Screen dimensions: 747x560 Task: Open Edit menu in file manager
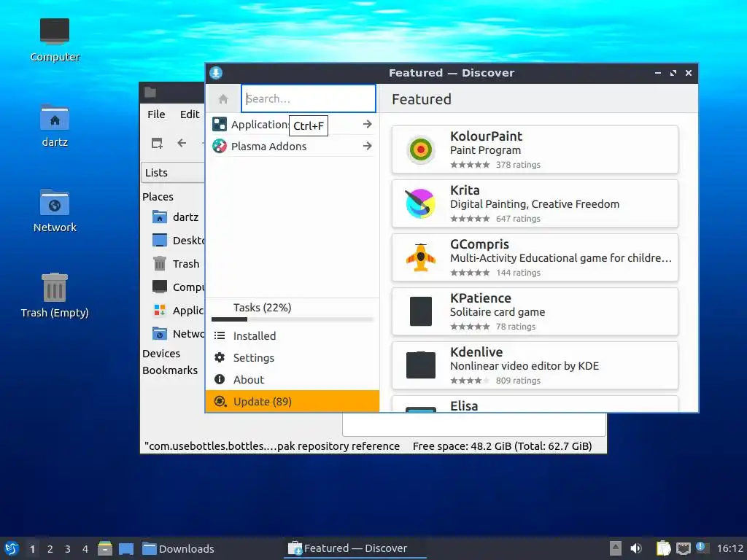point(190,114)
